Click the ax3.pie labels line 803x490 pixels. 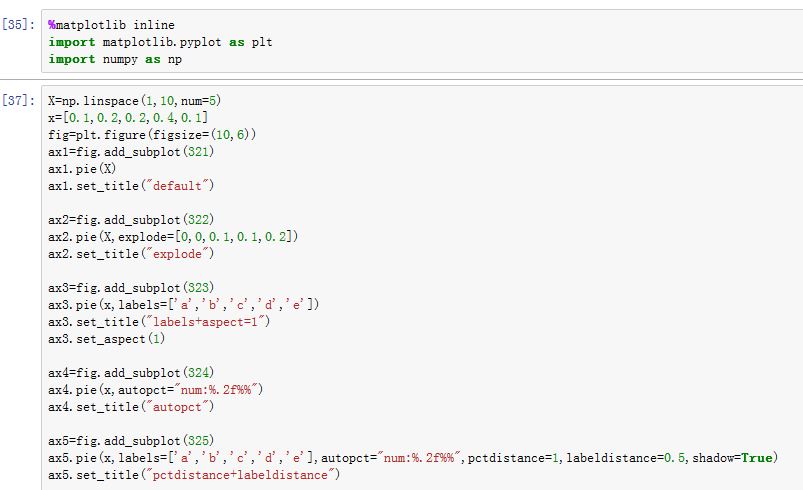click(183, 305)
